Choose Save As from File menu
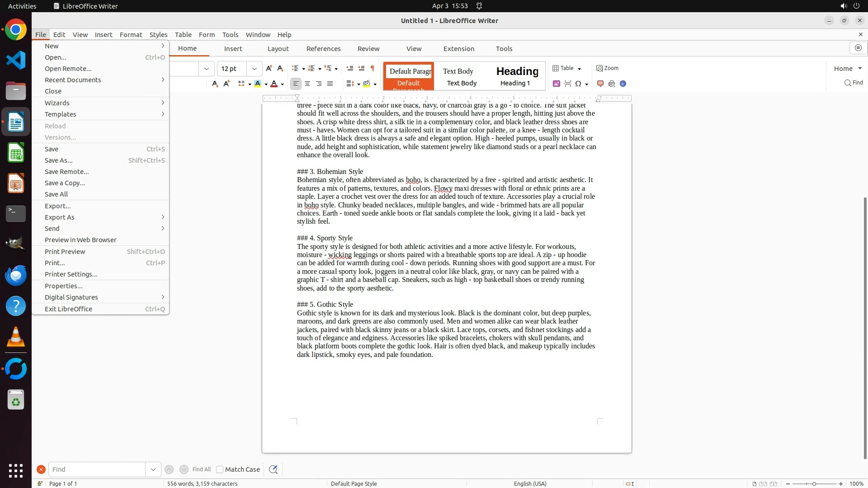Viewport: 868px width, 488px height. [59, 160]
